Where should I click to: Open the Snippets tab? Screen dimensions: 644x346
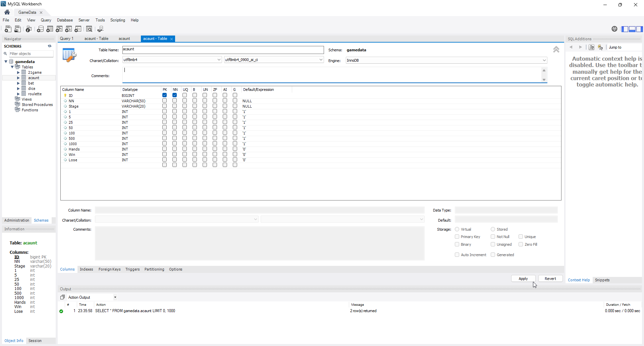[602, 280]
